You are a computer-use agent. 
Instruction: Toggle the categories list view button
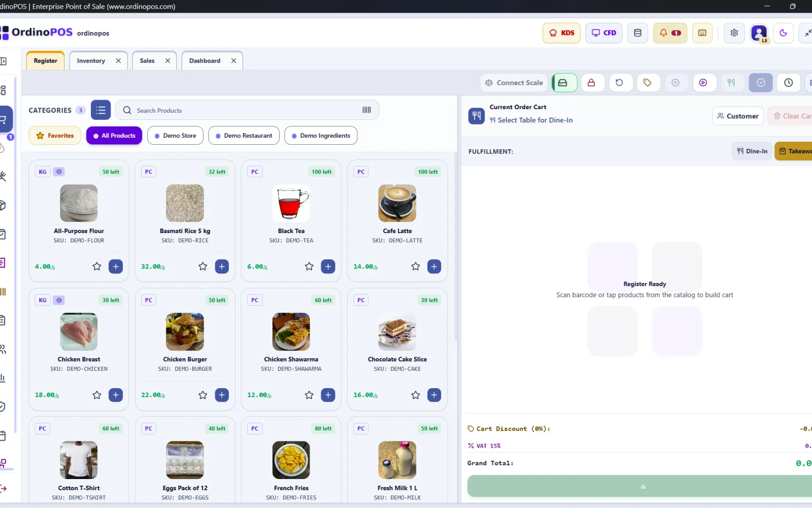pyautogui.click(x=100, y=110)
